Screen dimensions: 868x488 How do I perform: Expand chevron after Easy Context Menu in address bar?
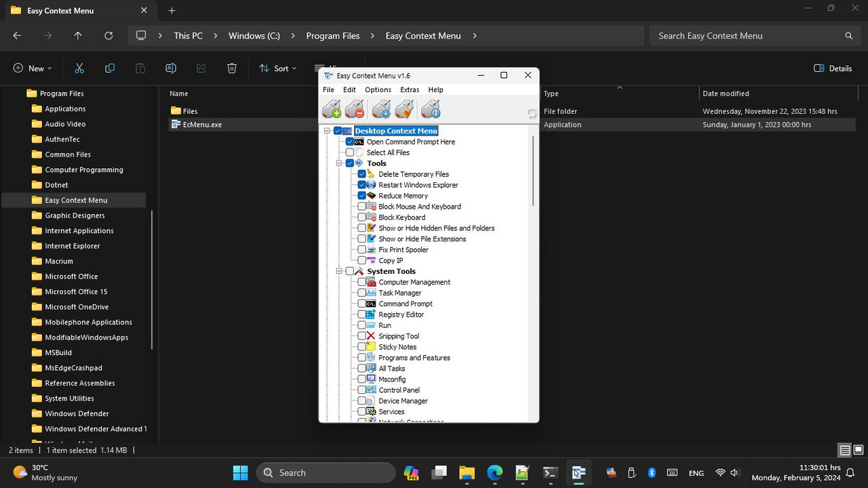(474, 36)
